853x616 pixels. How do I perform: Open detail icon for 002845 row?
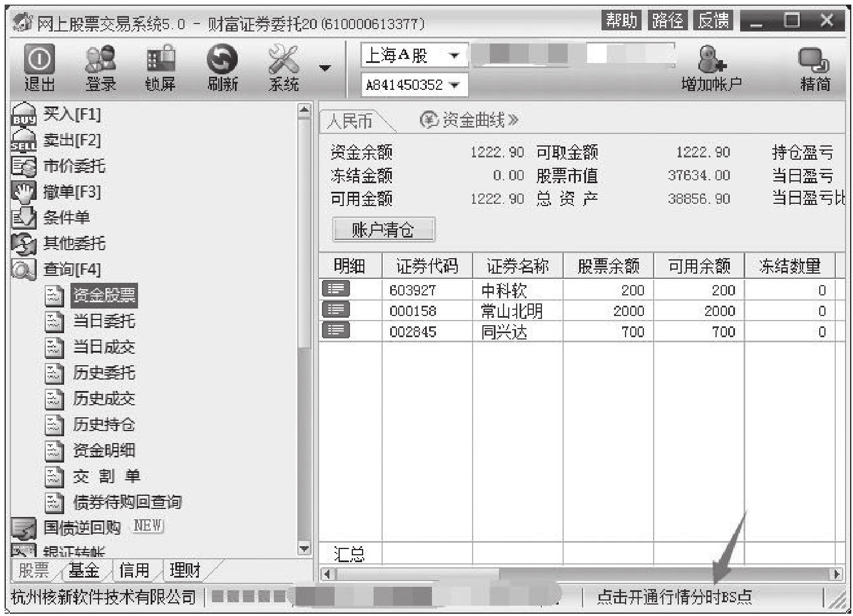[336, 330]
